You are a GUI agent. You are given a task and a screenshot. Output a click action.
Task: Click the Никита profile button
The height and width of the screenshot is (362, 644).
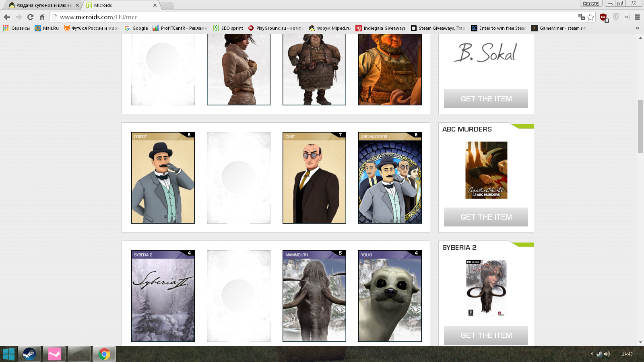tap(591, 4)
